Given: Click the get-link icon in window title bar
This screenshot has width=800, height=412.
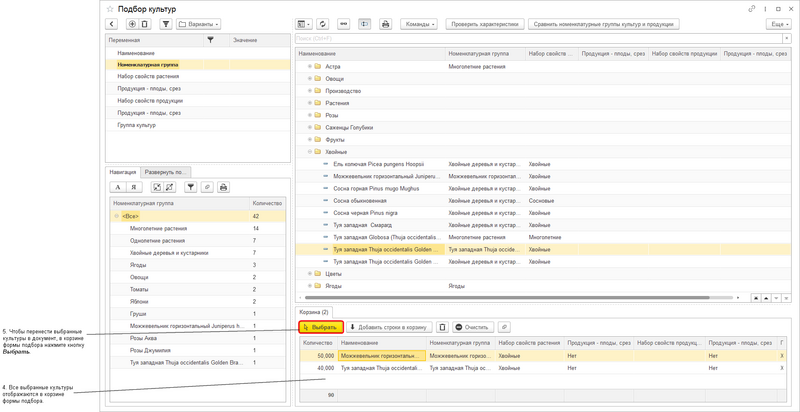Looking at the screenshot, I should 752,8.
